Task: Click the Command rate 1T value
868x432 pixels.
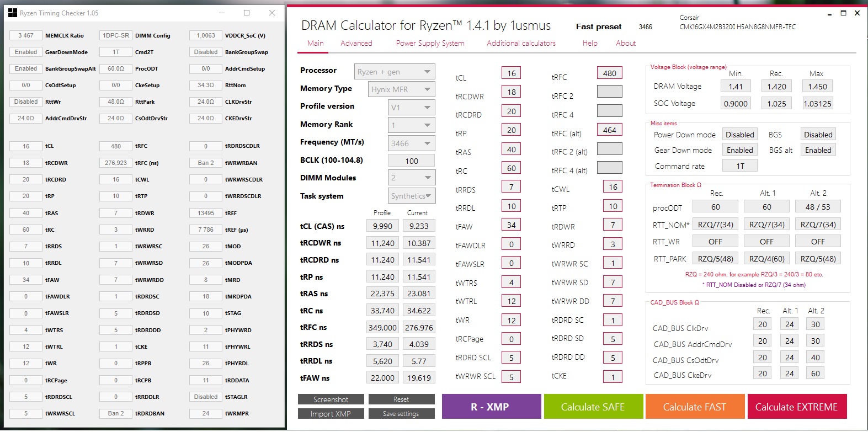Action: 739,166
